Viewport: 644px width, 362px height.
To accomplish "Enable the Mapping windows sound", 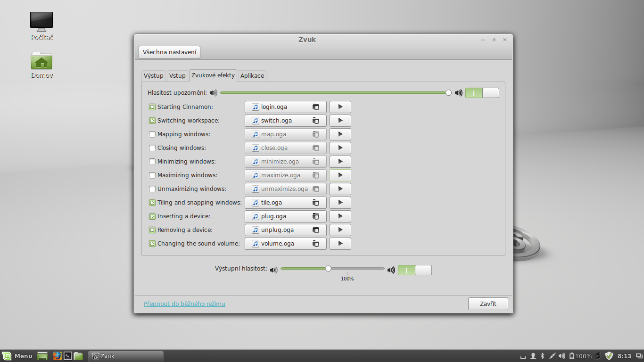I will [x=152, y=134].
